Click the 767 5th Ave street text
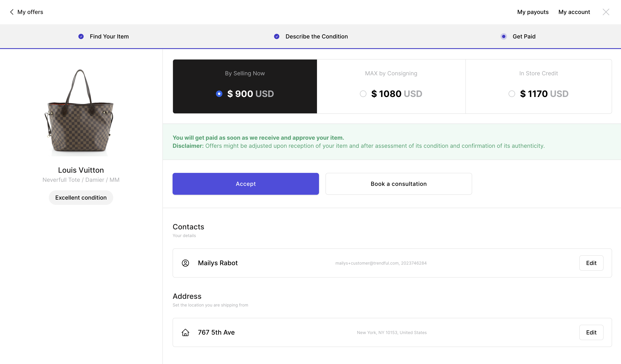 (x=216, y=332)
